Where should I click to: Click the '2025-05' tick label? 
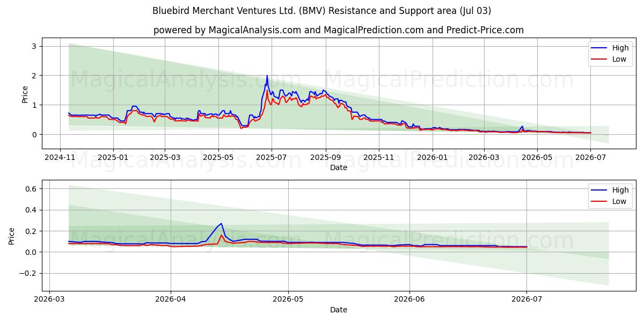(x=218, y=157)
